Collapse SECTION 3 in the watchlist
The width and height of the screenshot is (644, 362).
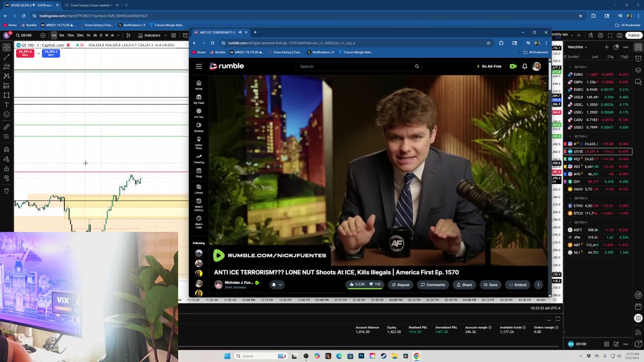(x=570, y=198)
